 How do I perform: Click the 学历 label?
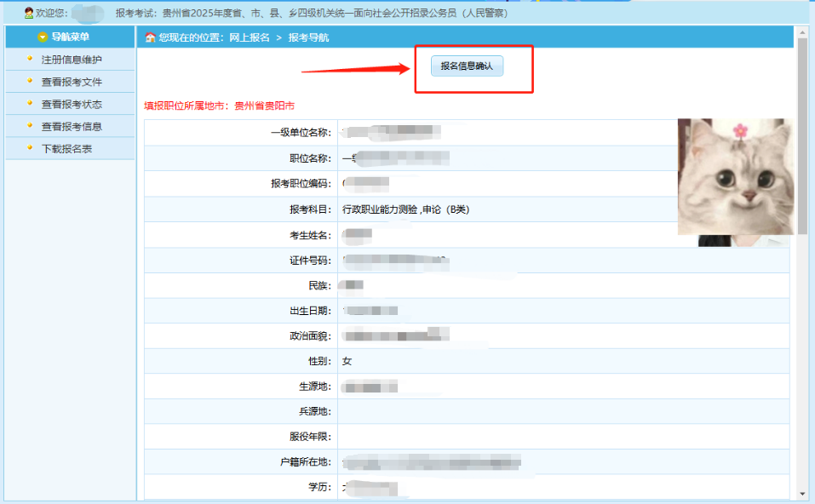click(319, 487)
